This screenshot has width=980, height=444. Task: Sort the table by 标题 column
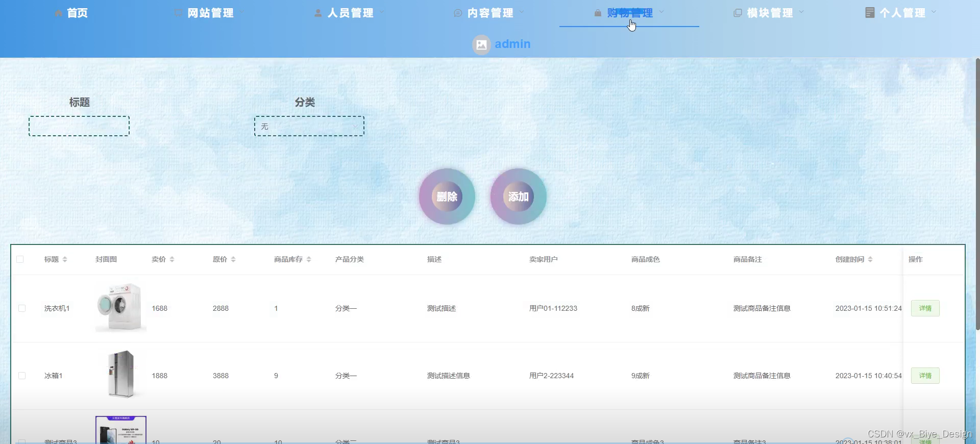(x=65, y=259)
